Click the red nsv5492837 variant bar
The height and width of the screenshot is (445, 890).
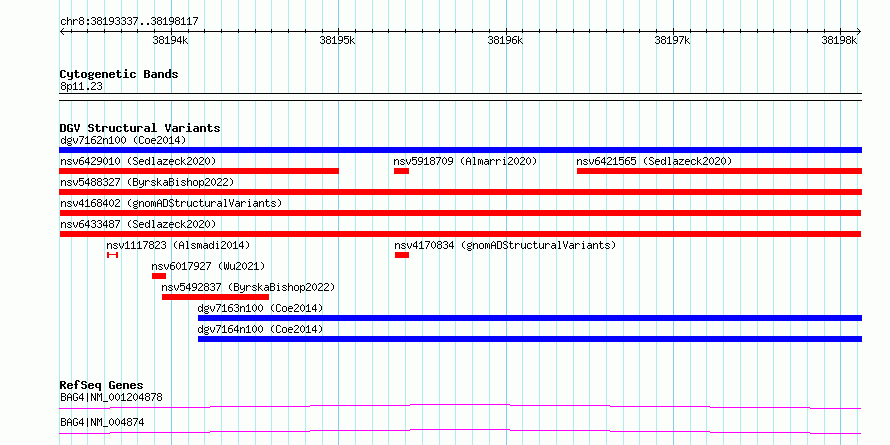pyautogui.click(x=215, y=297)
